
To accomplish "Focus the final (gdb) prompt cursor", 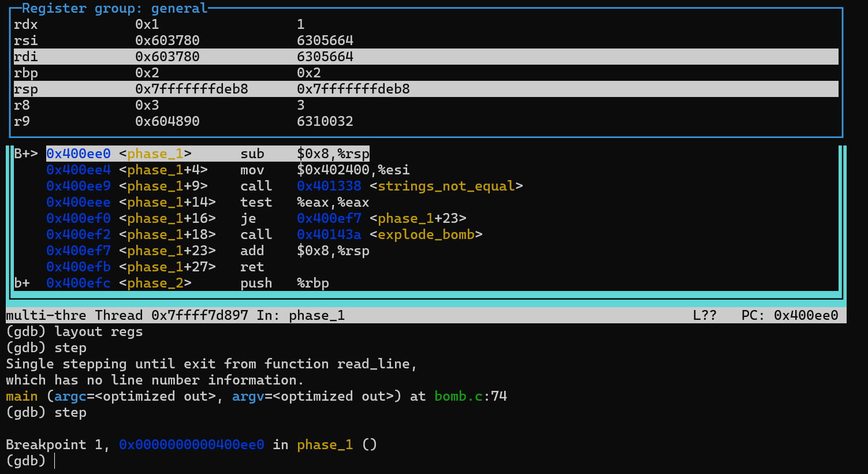I will tap(55, 461).
